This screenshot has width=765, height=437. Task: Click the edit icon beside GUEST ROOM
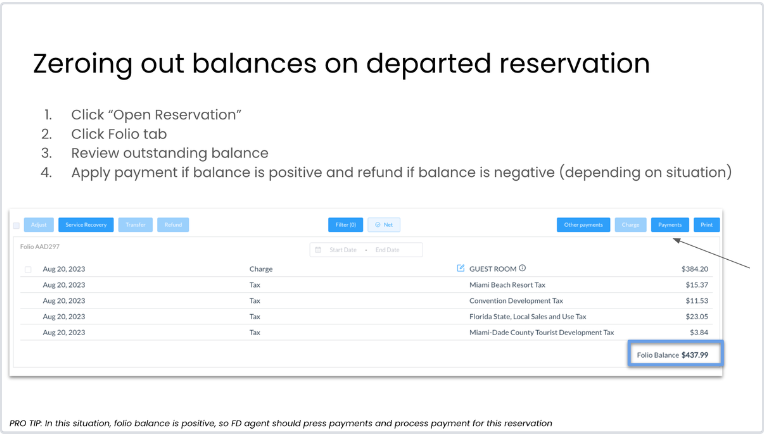pos(460,268)
